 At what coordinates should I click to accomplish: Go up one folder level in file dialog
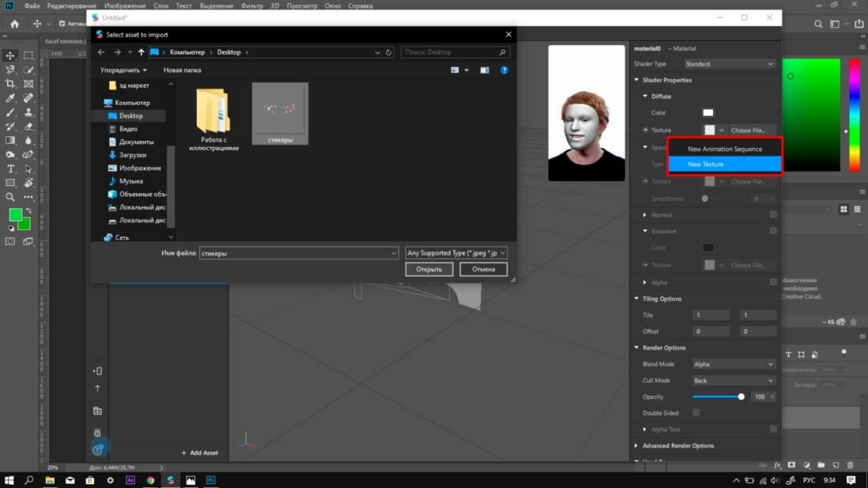click(142, 52)
